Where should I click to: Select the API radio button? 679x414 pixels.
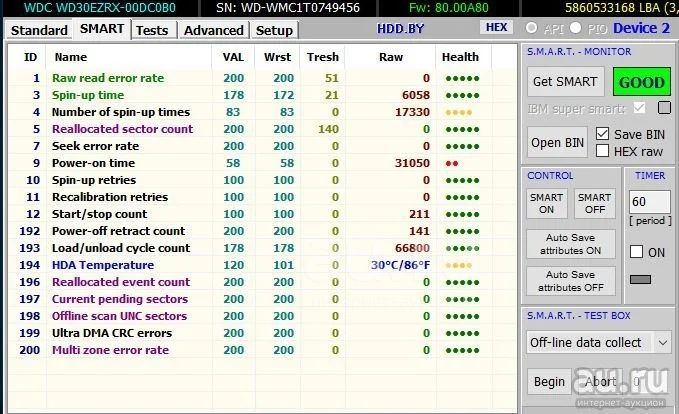coord(531,28)
